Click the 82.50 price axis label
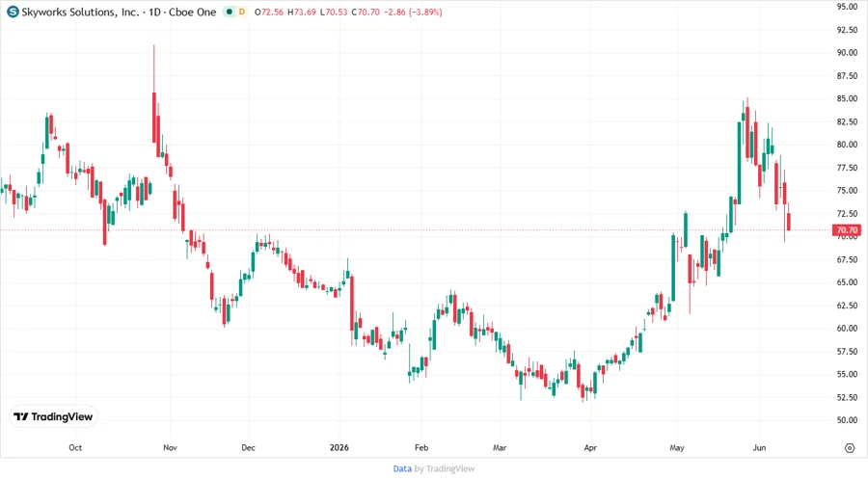 (847, 121)
